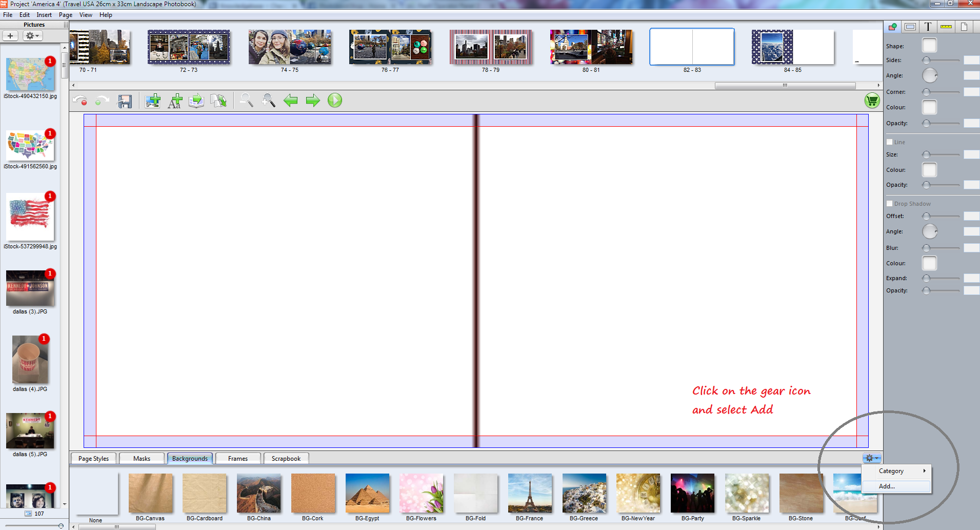
Task: Open the Shape properties tab icon
Action: point(892,27)
